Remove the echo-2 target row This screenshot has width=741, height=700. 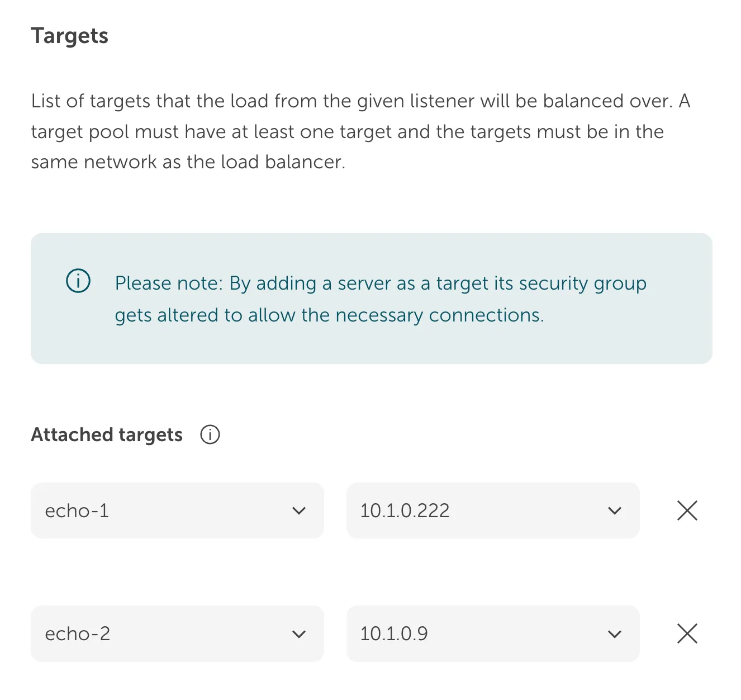point(687,633)
